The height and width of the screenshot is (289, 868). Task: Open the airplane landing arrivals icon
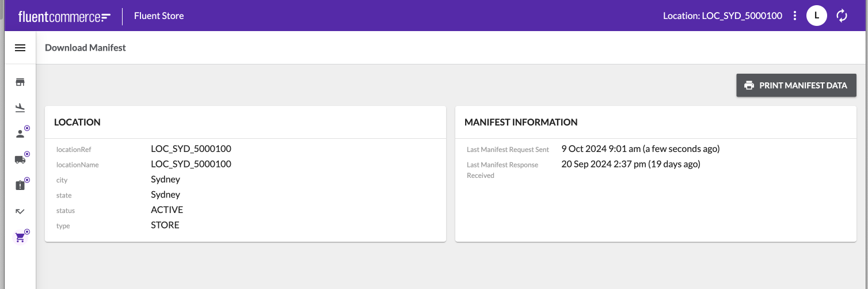[20, 108]
